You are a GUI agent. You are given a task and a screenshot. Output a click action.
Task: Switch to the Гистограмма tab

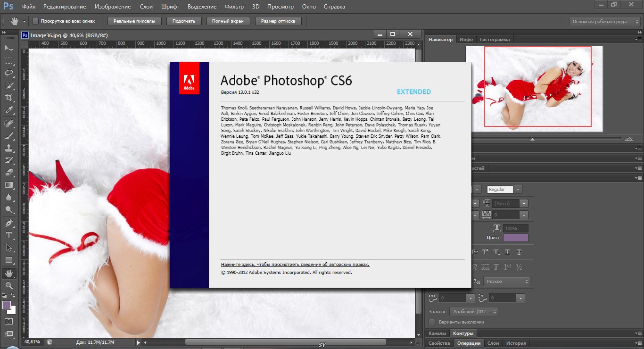point(495,40)
